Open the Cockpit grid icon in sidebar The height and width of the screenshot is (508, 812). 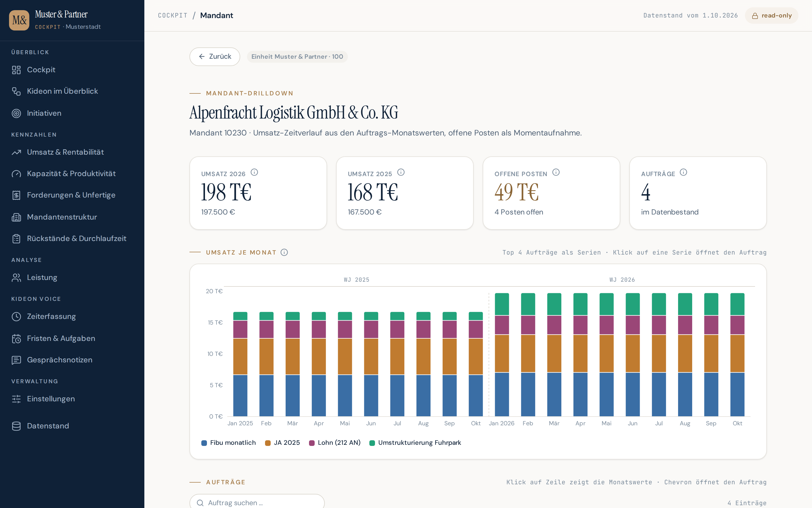tap(16, 70)
